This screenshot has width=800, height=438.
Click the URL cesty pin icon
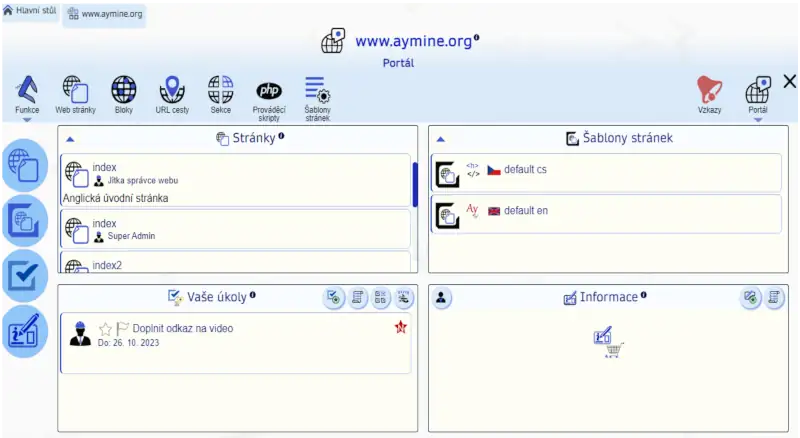click(172, 90)
